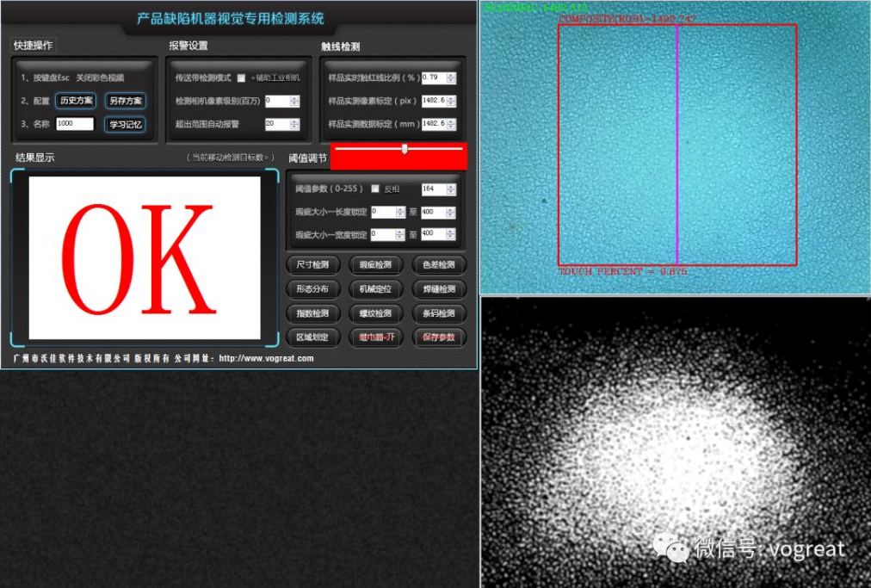This screenshot has width=871, height=588.
Task: Save parameters with 保存参数 button
Action: 437,337
